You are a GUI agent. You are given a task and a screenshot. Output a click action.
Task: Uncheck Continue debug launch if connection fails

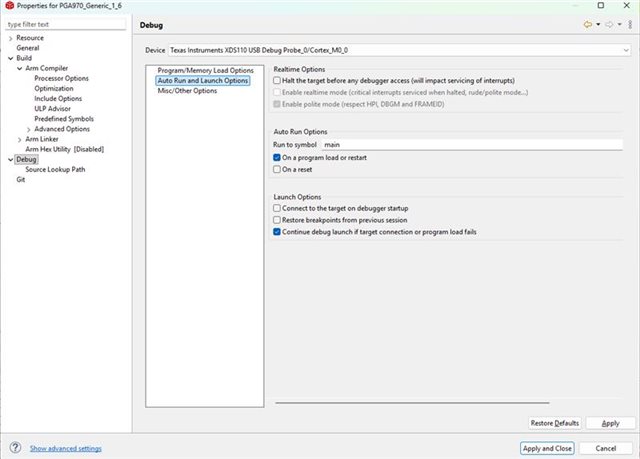(x=277, y=232)
